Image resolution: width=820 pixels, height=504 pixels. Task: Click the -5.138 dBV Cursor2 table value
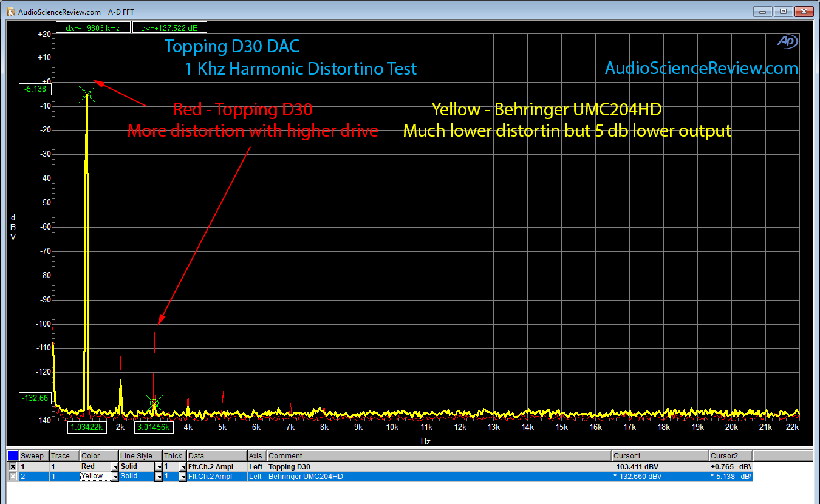tap(731, 477)
